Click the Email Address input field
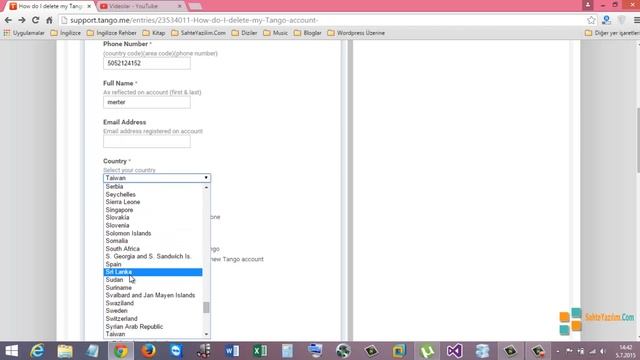 147,141
